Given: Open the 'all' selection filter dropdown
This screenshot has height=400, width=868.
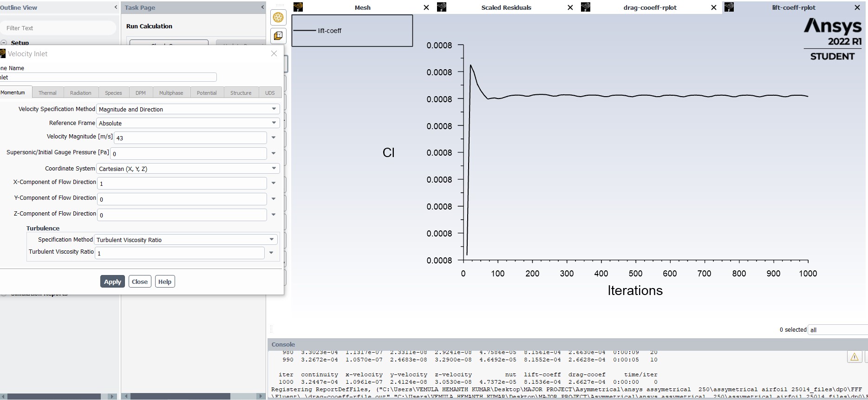Looking at the screenshot, I should click(838, 330).
